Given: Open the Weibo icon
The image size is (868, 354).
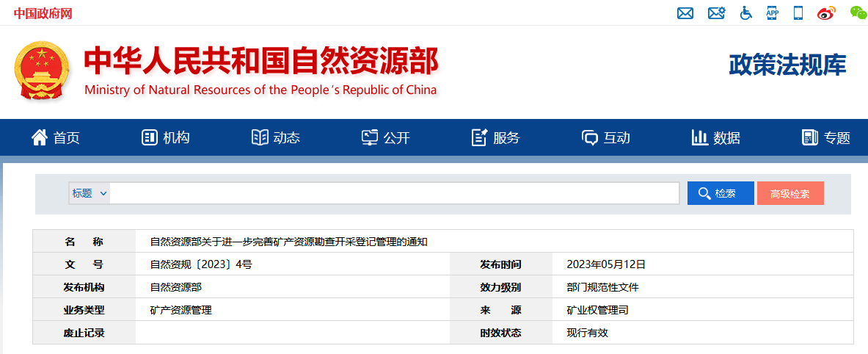Looking at the screenshot, I should [x=826, y=13].
